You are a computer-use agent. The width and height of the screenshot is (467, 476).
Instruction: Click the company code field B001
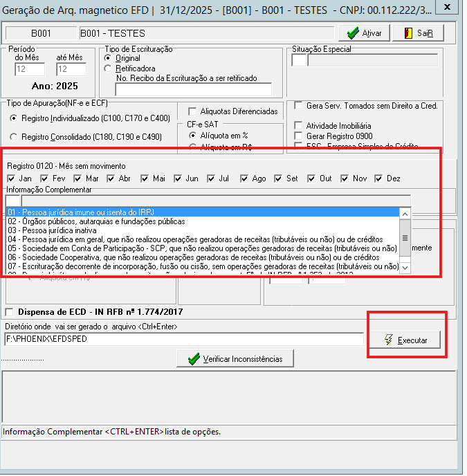(41, 33)
